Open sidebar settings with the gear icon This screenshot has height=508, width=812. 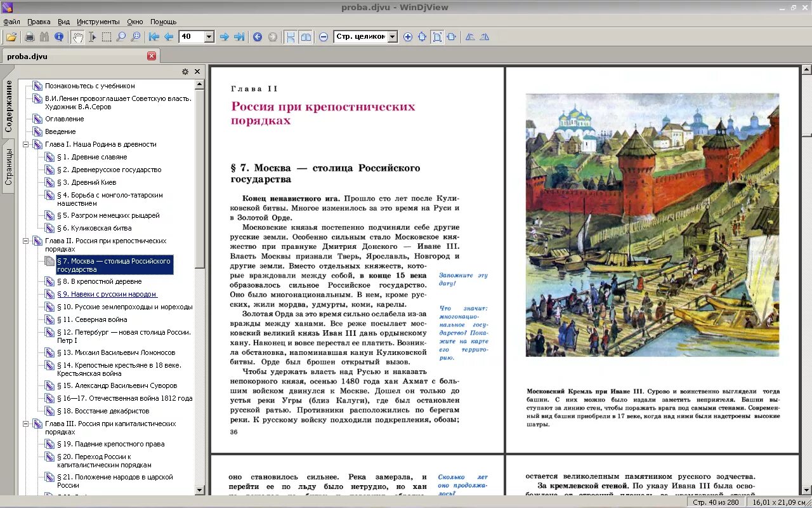point(185,72)
